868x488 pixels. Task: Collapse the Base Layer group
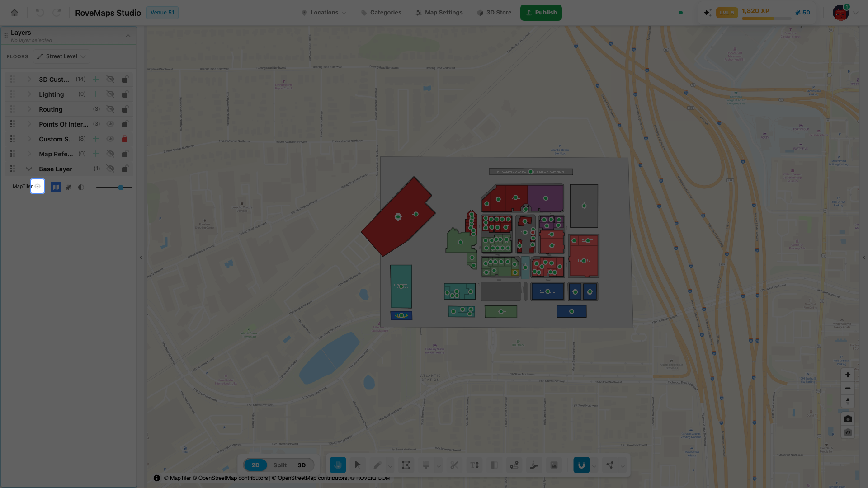pos(29,169)
